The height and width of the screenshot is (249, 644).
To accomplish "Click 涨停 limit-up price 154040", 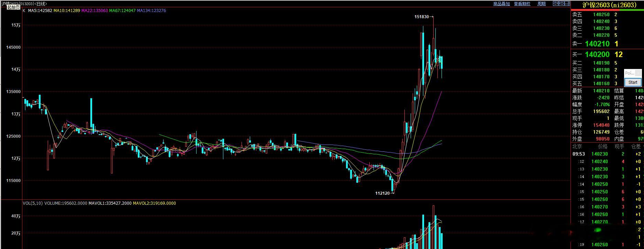I will click(601, 125).
